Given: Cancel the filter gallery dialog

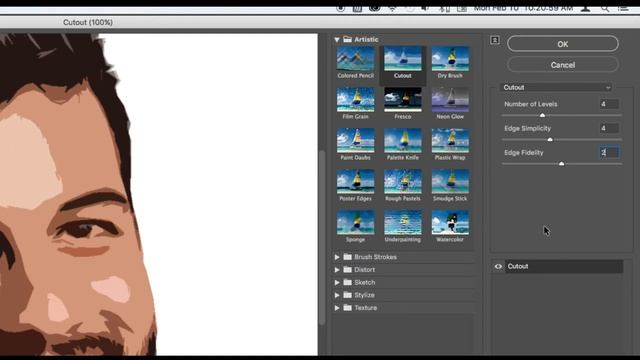Looking at the screenshot, I should 563,65.
